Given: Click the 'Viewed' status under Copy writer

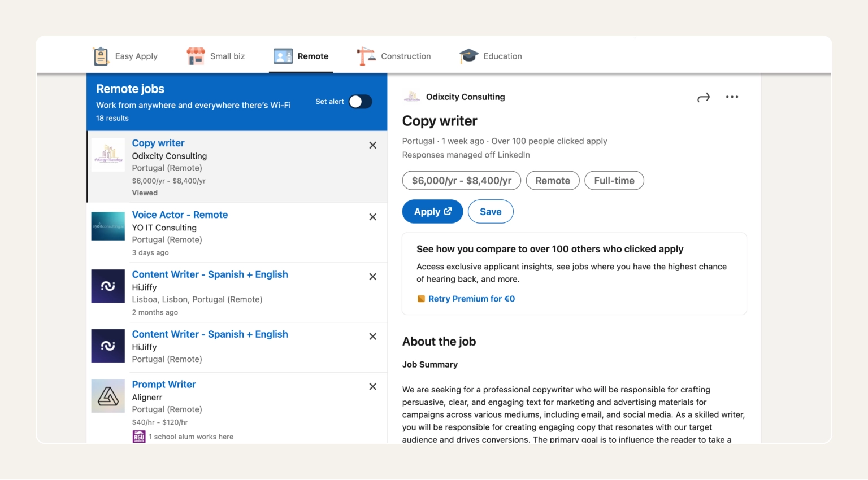Looking at the screenshot, I should 145,193.
